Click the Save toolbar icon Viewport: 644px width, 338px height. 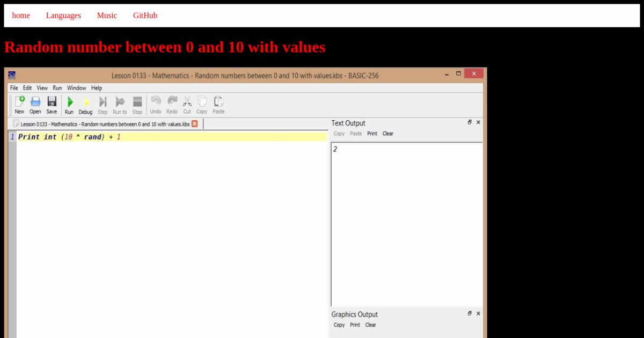[52, 102]
